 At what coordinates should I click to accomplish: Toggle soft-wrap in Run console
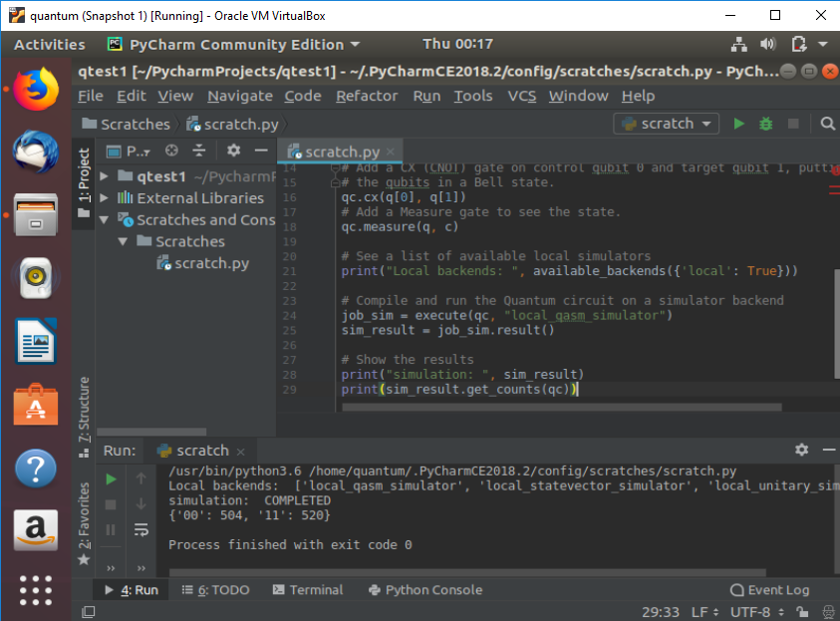tap(140, 530)
